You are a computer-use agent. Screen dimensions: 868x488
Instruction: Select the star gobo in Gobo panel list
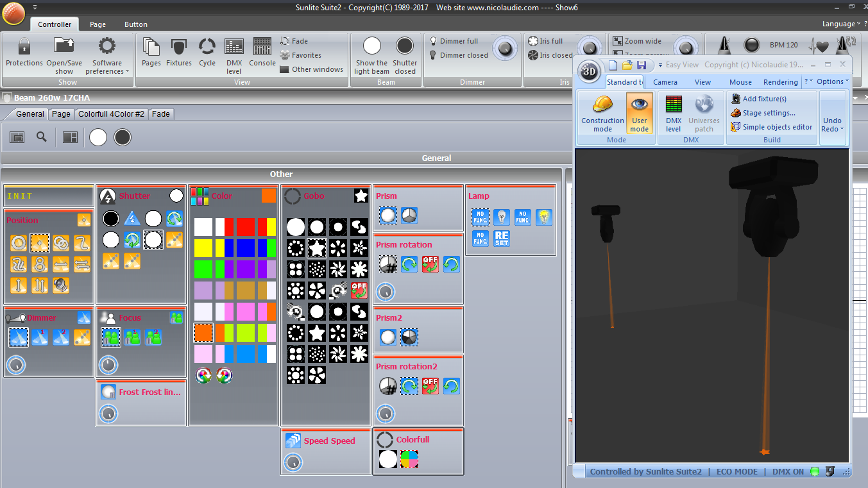[316, 248]
